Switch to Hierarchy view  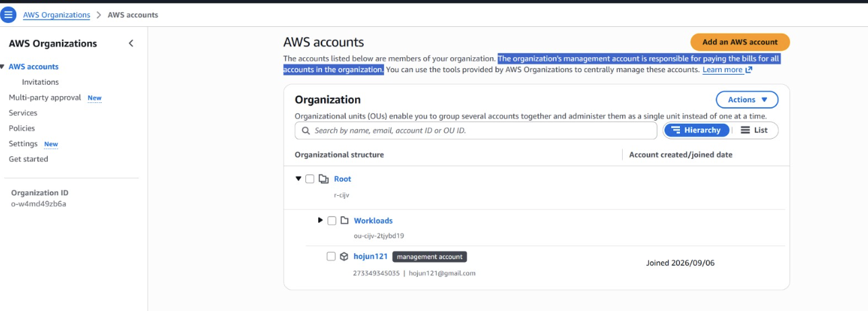pos(697,131)
